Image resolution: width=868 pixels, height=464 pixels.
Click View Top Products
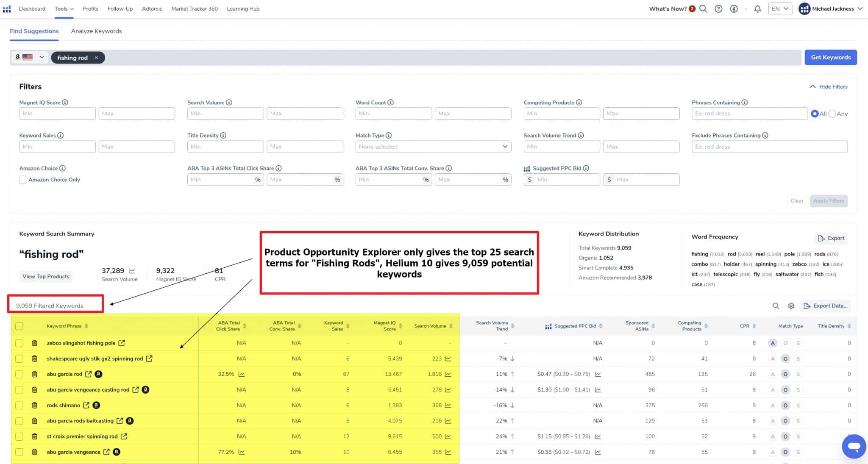pos(46,276)
